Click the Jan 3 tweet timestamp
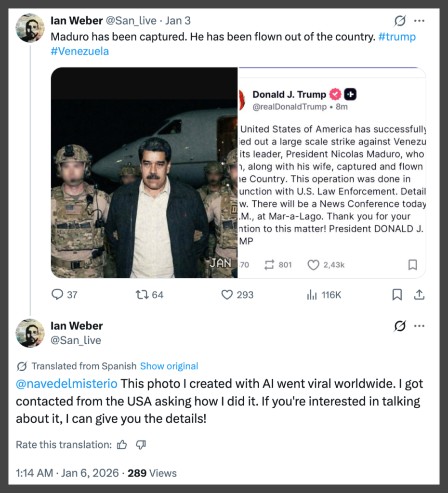The image size is (448, 493). 178,21
